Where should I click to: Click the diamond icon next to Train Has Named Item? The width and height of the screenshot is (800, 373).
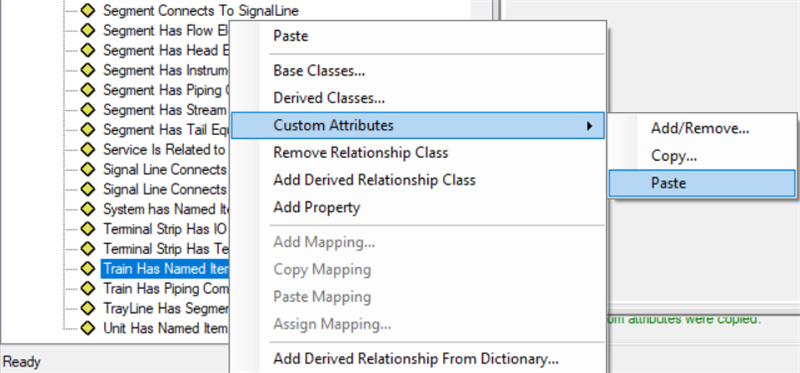click(x=88, y=268)
